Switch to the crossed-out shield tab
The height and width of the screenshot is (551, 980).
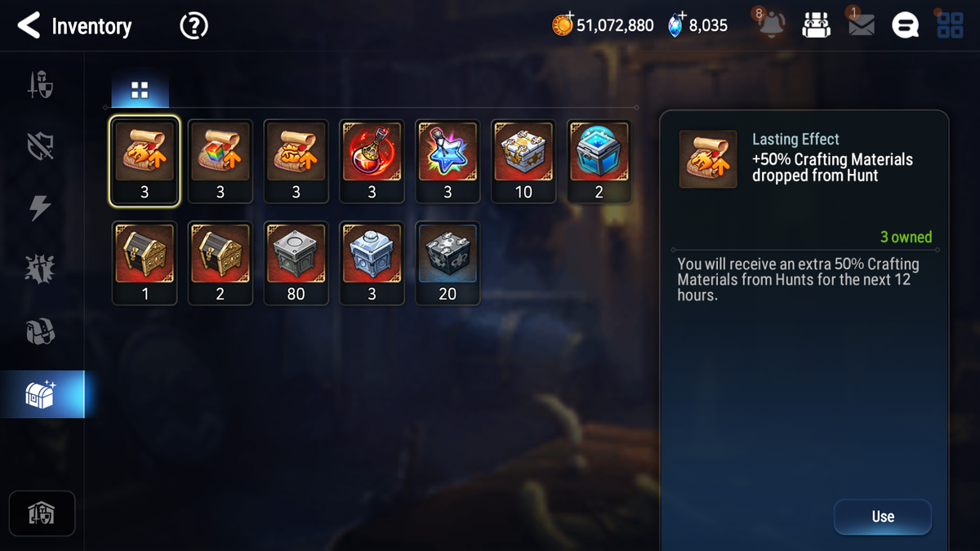pos(41,147)
